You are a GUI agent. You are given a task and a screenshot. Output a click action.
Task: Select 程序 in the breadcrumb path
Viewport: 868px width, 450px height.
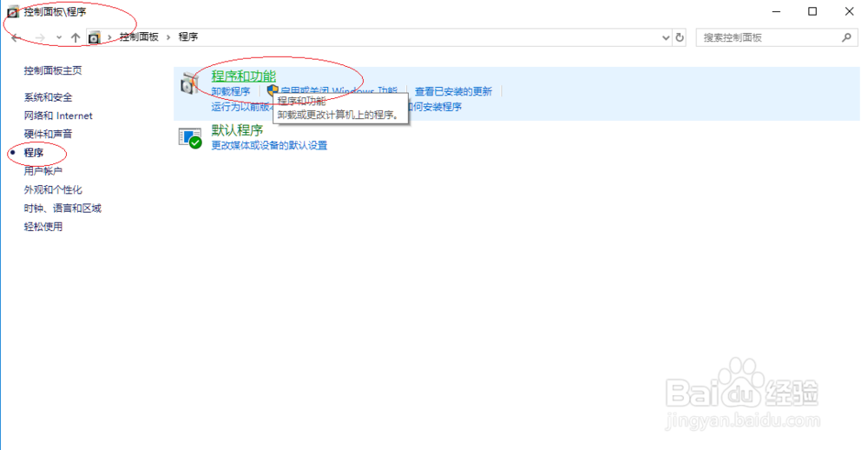click(x=188, y=36)
